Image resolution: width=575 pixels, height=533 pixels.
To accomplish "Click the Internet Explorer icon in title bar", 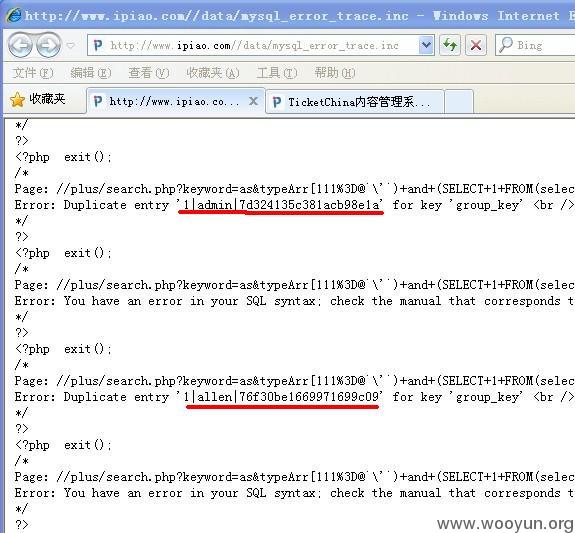I will (x=13, y=15).
